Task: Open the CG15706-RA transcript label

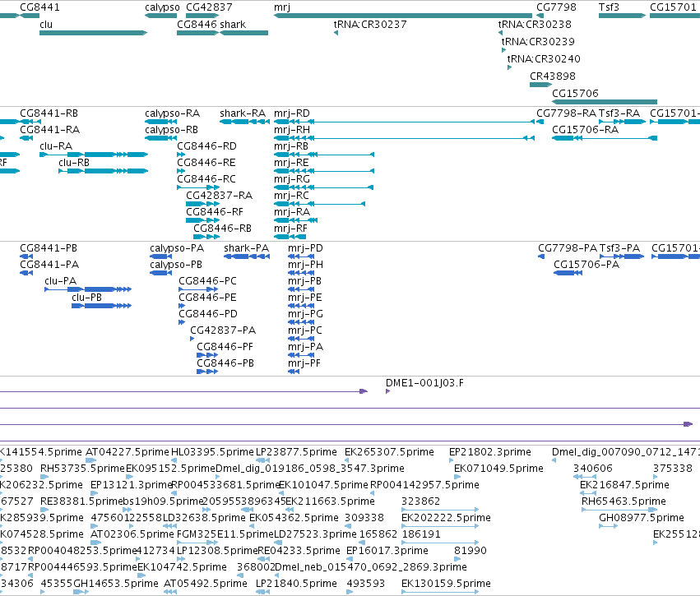Action: tap(586, 130)
